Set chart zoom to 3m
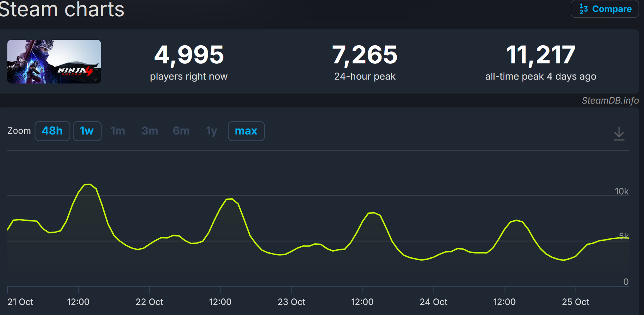This screenshot has width=644, height=315. 150,131
